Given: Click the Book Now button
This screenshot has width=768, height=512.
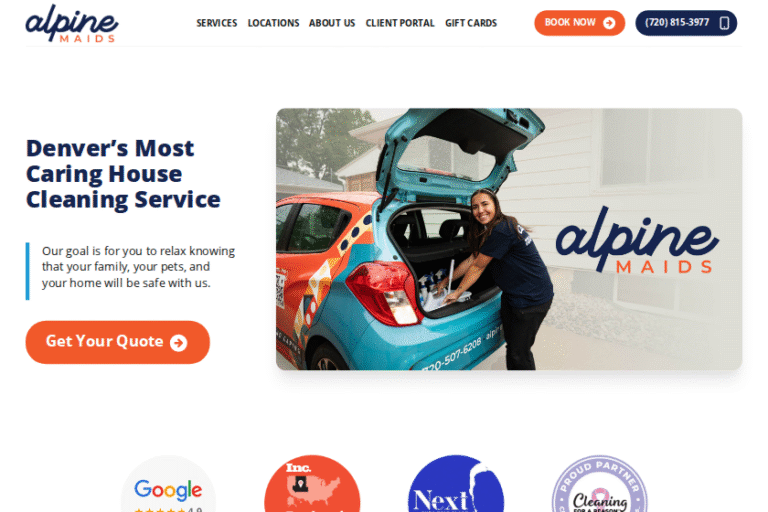Looking at the screenshot, I should pos(579,23).
